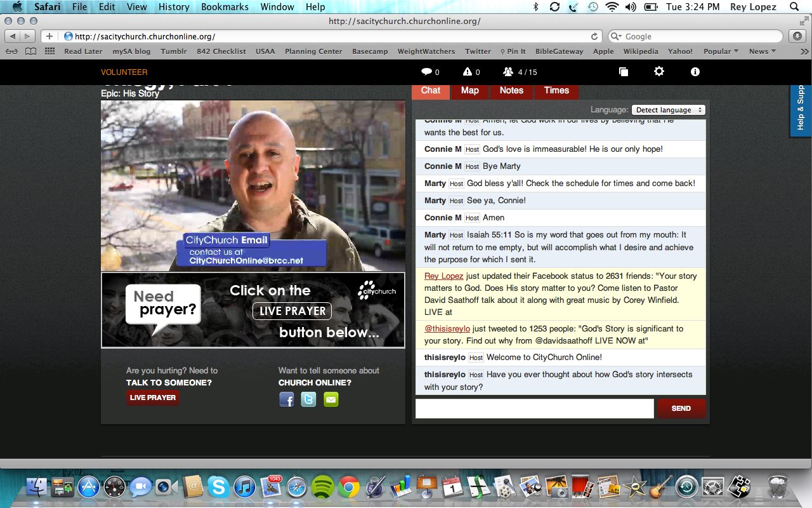
Task: Click the Twitter share icon
Action: click(309, 399)
